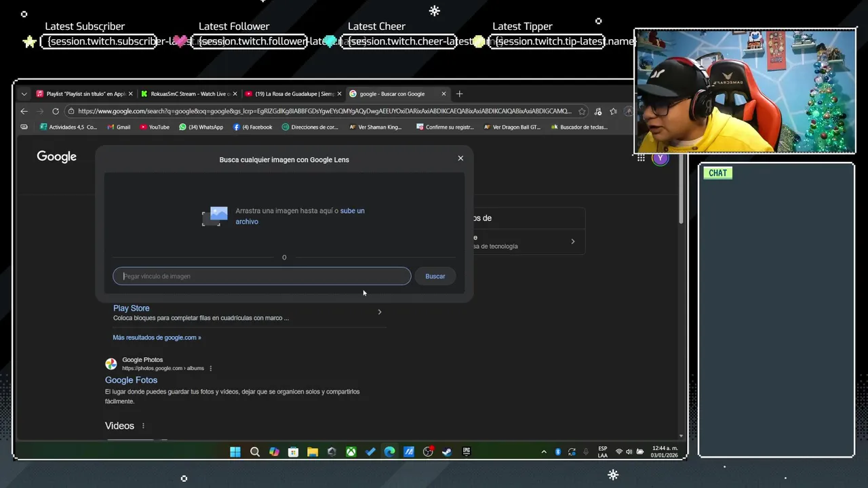The width and height of the screenshot is (868, 488).
Task: Show hidden system tray icons
Action: click(544, 452)
